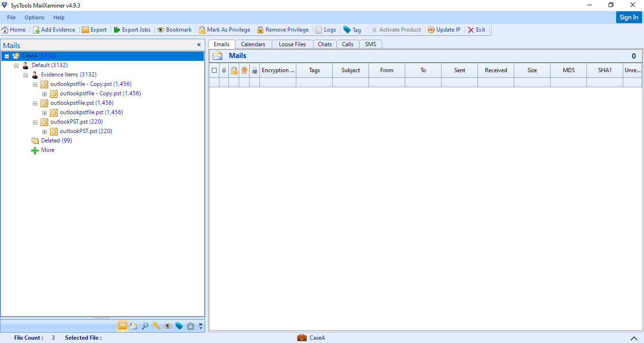This screenshot has height=343, width=644.
Task: Click the blue tag icon in bottom strip
Action: pyautogui.click(x=179, y=326)
